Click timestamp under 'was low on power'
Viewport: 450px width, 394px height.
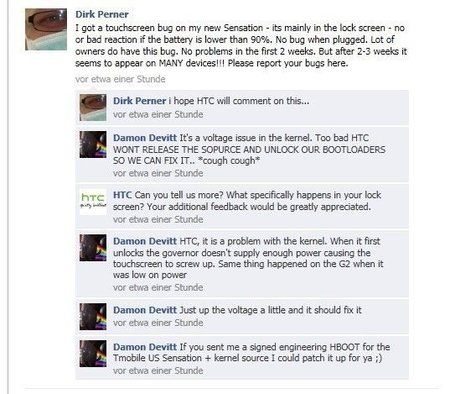click(x=158, y=287)
